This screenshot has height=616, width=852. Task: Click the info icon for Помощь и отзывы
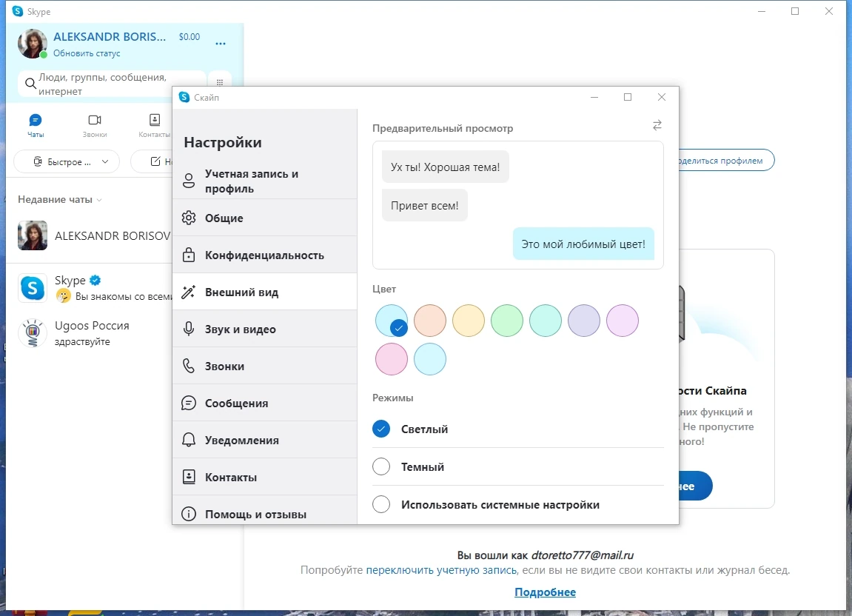tap(189, 514)
